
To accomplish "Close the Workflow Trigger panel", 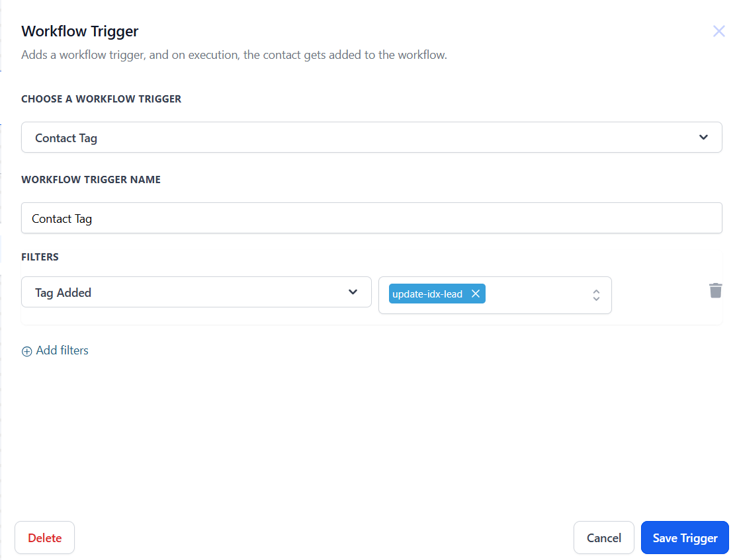I will pyautogui.click(x=718, y=31).
